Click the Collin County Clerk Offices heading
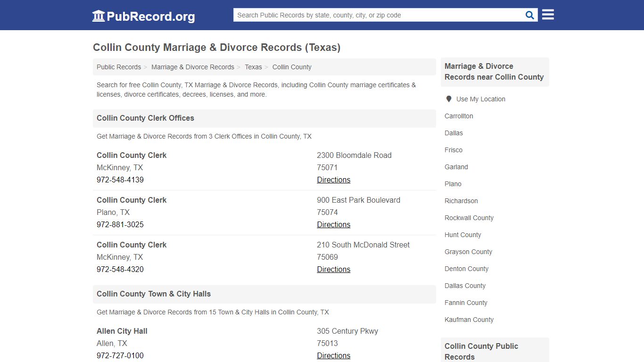644x362 pixels. (145, 118)
